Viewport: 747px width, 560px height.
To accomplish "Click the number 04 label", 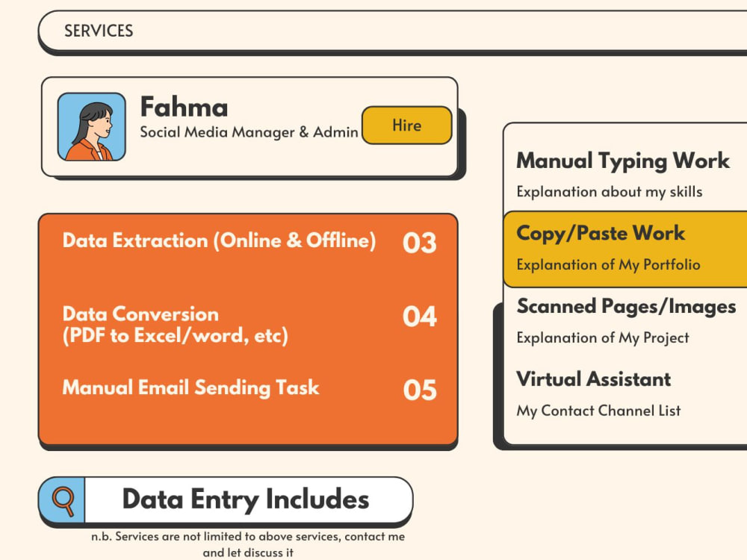I will click(419, 316).
